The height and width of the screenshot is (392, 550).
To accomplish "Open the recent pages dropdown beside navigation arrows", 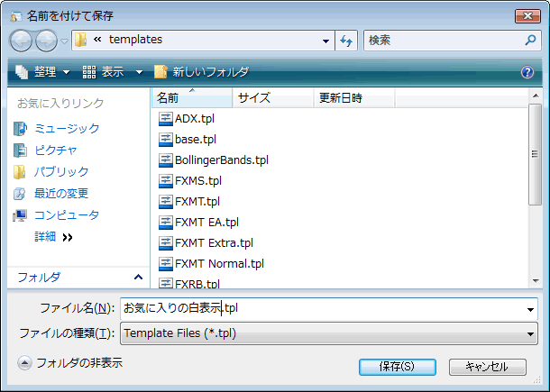I will click(x=64, y=41).
